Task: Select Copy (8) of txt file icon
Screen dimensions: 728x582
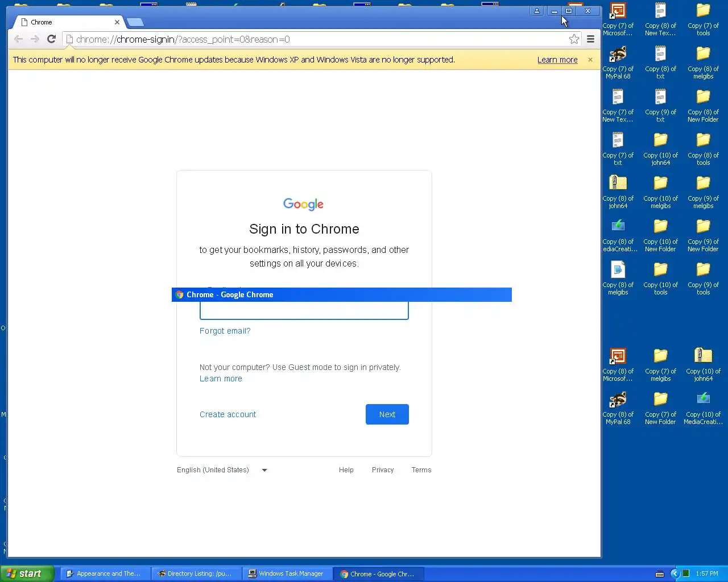Action: pyautogui.click(x=660, y=63)
